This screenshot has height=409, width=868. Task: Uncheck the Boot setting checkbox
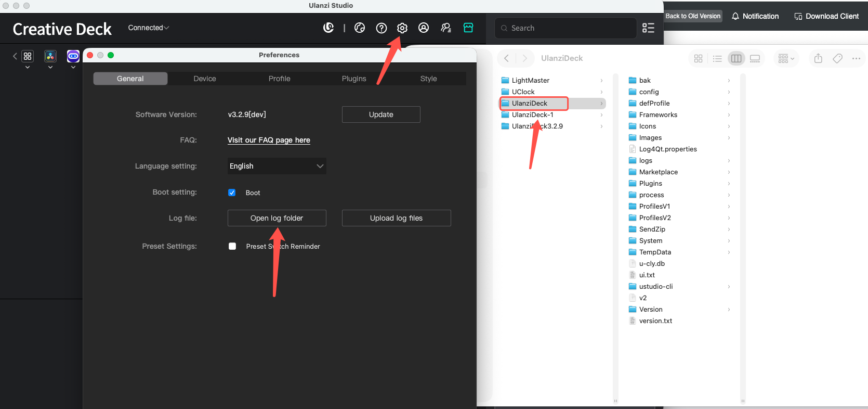point(232,193)
